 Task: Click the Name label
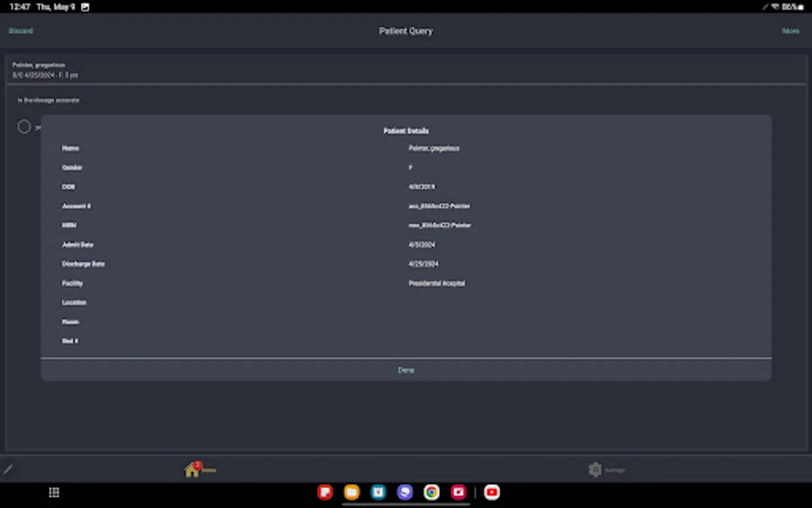coord(70,148)
